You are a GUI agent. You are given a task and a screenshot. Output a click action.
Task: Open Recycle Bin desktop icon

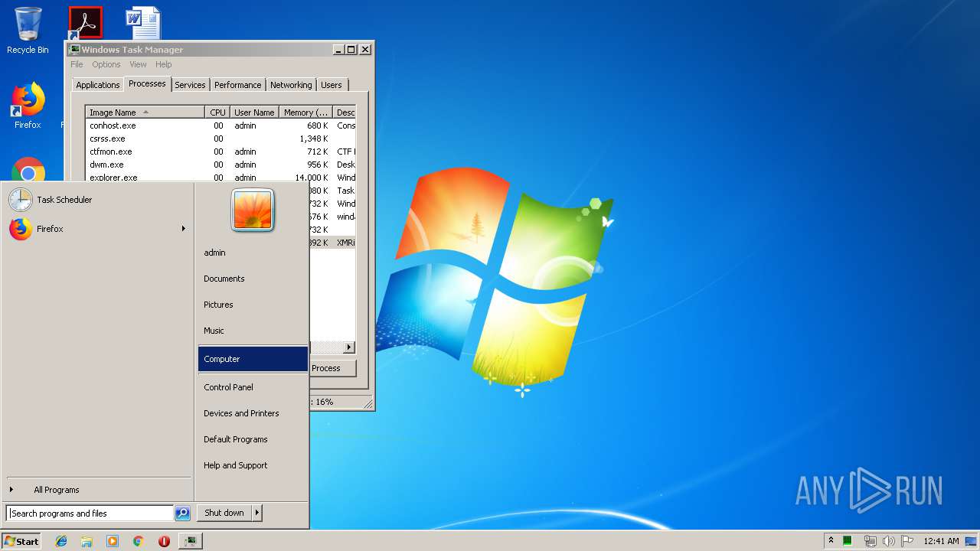(x=28, y=31)
